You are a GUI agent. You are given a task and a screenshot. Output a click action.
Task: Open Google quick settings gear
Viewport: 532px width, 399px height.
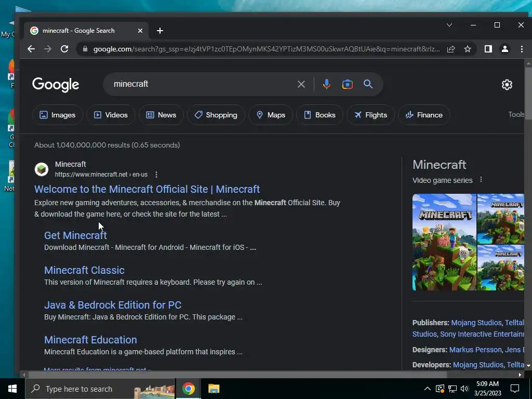pos(507,85)
